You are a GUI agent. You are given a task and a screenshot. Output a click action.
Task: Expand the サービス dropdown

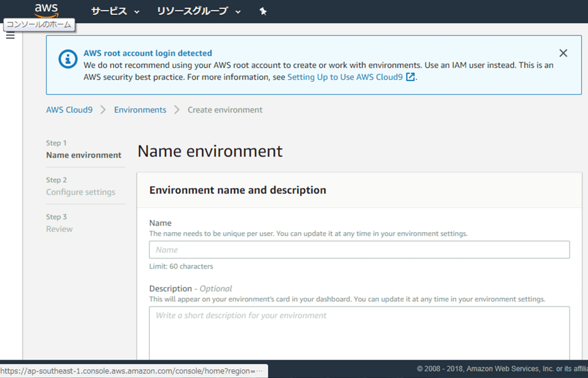pyautogui.click(x=115, y=11)
